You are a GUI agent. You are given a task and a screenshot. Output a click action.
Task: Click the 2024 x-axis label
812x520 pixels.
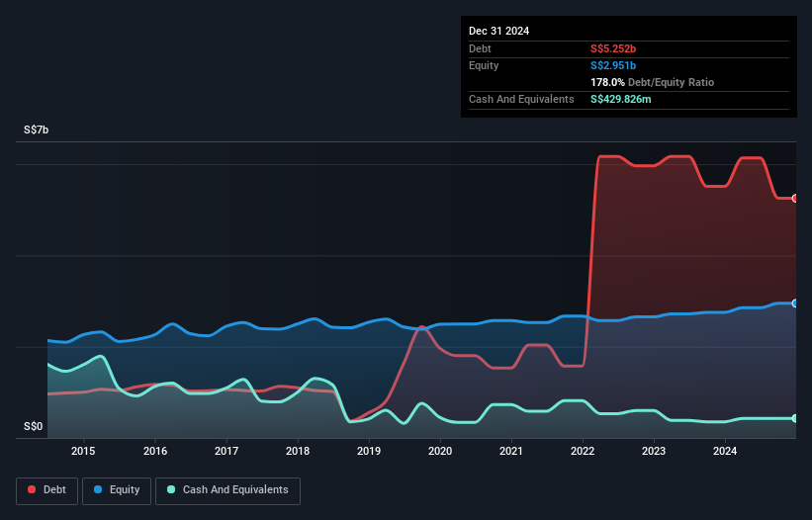pos(725,451)
